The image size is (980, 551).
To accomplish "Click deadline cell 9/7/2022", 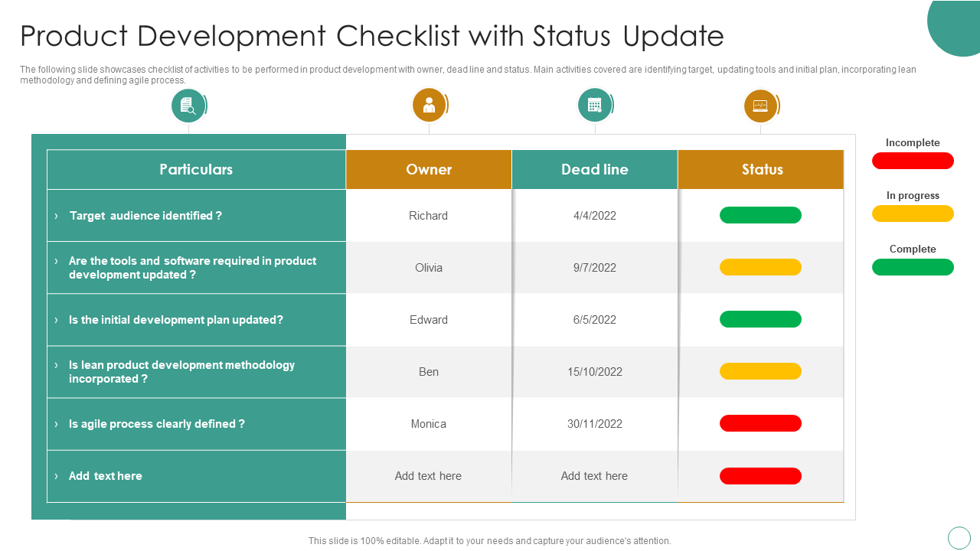I will click(x=595, y=268).
